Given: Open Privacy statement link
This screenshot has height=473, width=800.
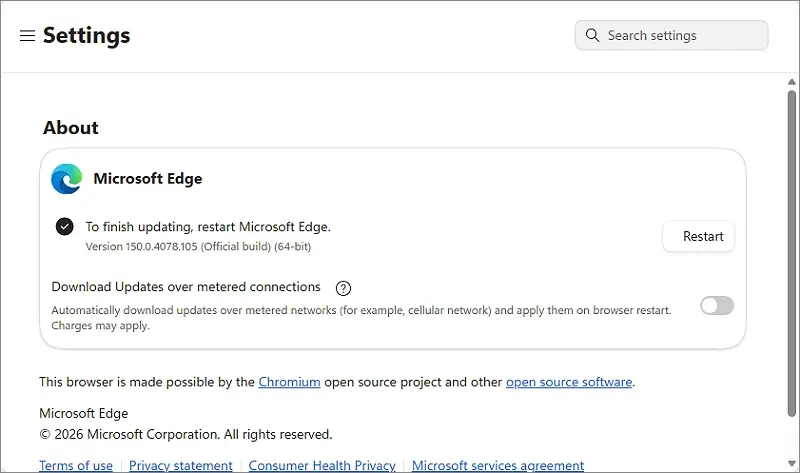Looking at the screenshot, I should (181, 465).
